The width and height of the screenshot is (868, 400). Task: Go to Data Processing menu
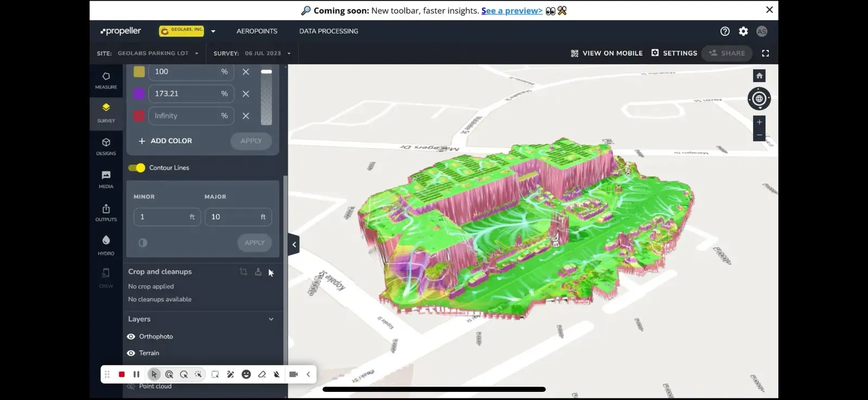(x=329, y=31)
